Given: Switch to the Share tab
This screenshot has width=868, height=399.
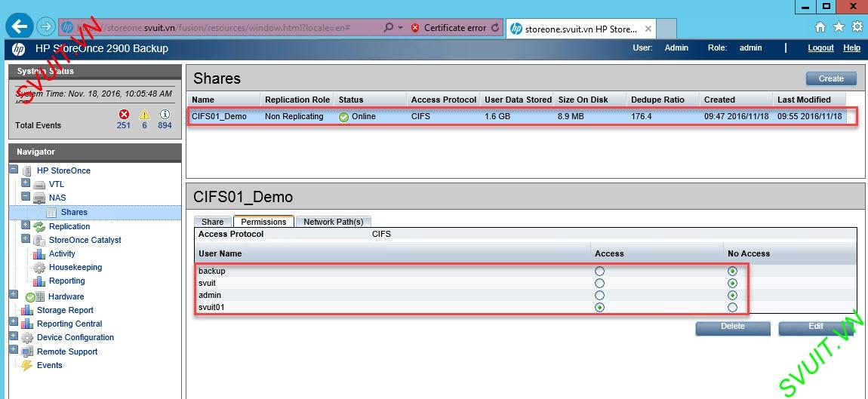Looking at the screenshot, I should [213, 221].
